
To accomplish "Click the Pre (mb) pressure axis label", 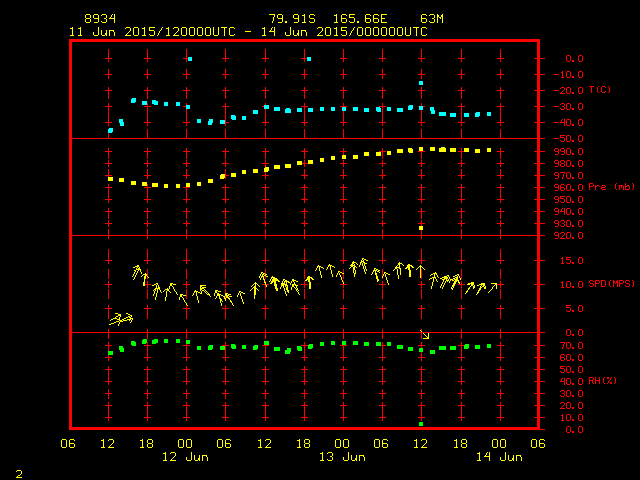I will pyautogui.click(x=611, y=187).
